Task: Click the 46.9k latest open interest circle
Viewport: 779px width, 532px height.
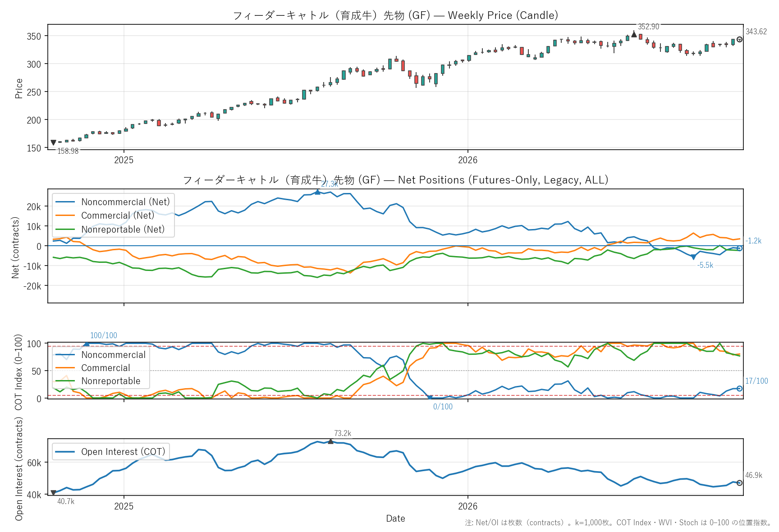Action: point(739,483)
